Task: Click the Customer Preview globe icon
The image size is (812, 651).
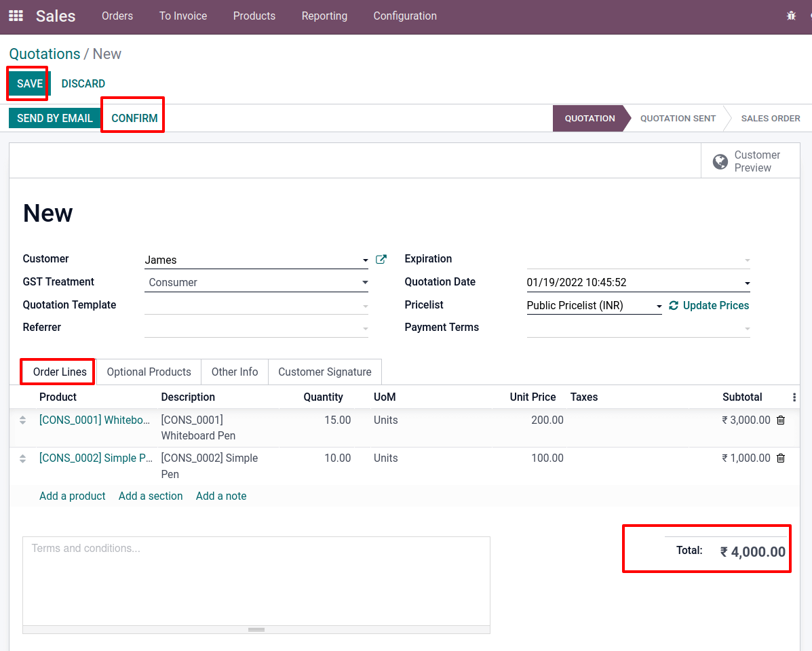Action: pos(720,161)
